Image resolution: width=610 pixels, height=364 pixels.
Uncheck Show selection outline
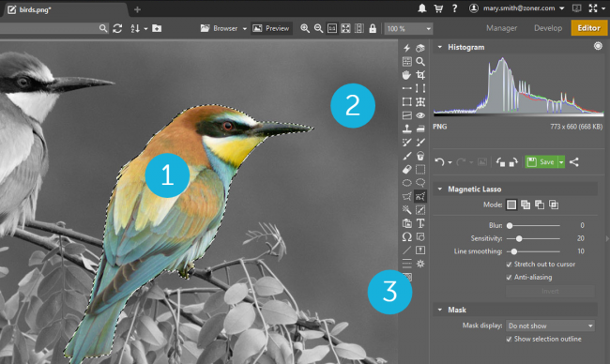click(x=509, y=339)
